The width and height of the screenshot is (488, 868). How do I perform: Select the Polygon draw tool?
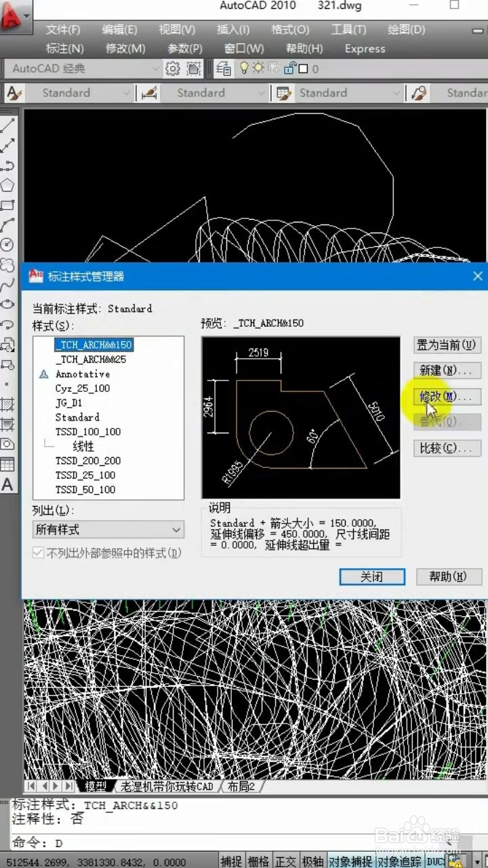pyautogui.click(x=7, y=185)
